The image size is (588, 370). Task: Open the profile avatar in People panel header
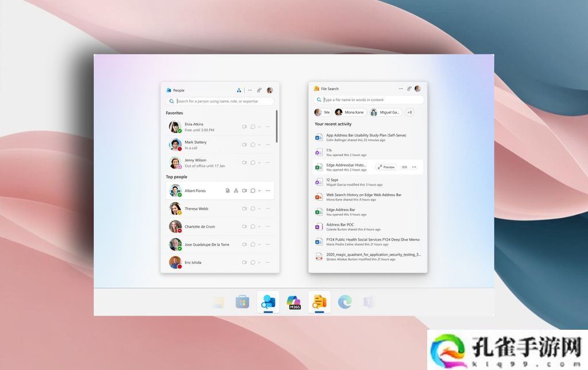[270, 90]
